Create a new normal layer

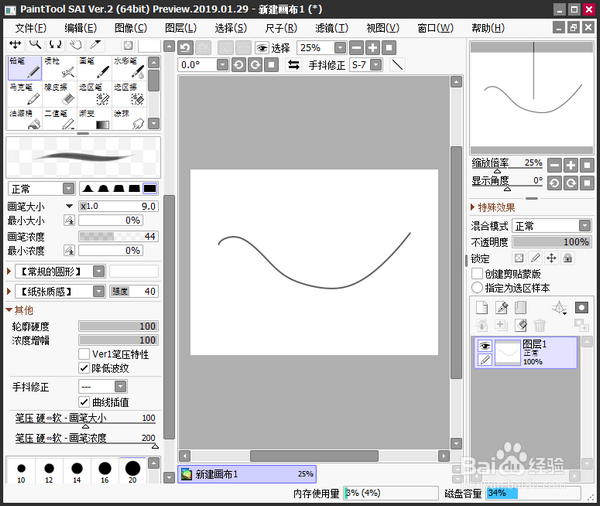pos(482,307)
